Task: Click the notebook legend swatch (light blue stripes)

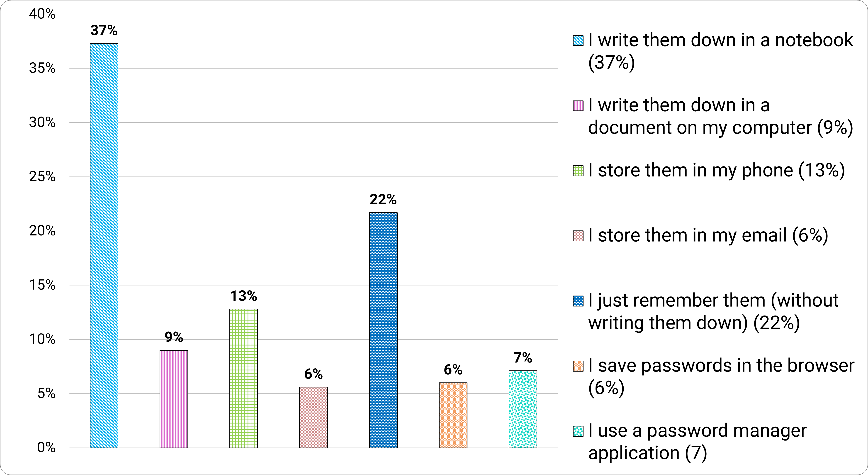Action: pos(578,41)
